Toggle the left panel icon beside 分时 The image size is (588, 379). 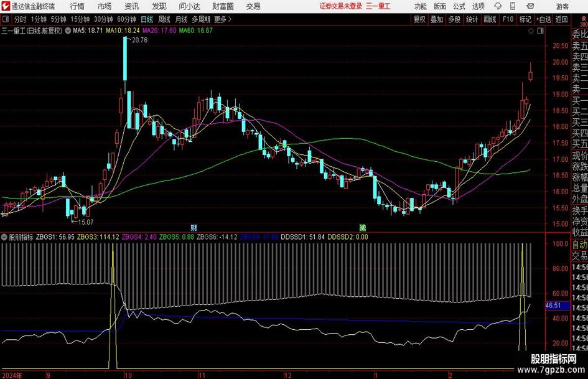coord(6,19)
